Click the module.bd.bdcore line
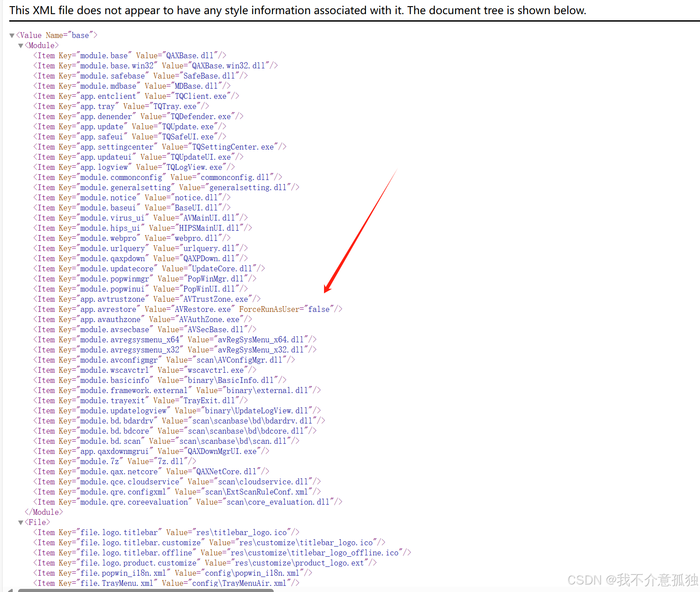700x592 pixels. pyautogui.click(x=175, y=431)
